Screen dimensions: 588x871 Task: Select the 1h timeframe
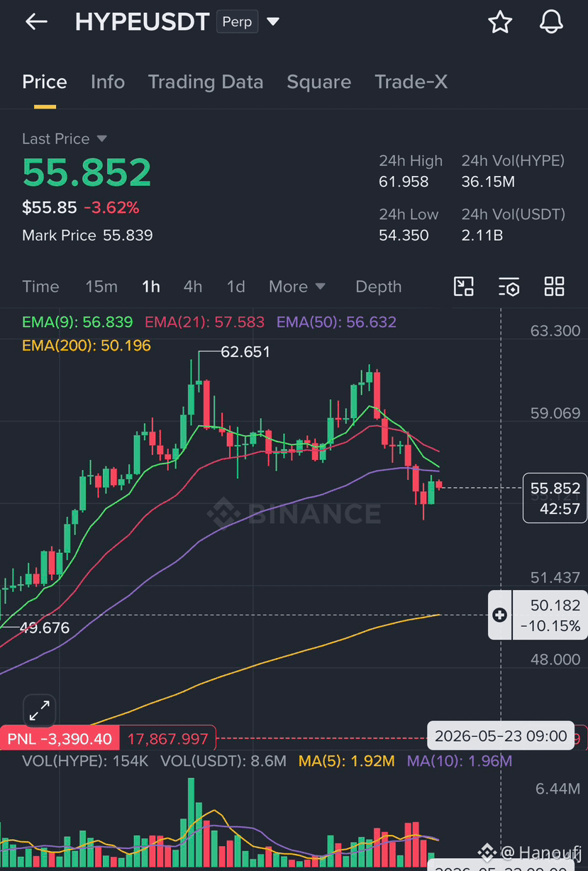coord(151,287)
